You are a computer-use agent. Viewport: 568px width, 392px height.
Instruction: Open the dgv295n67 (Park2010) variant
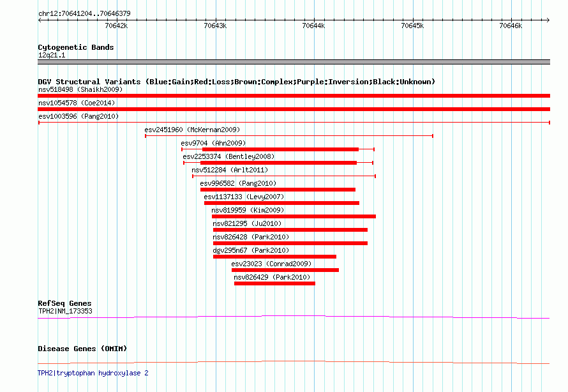point(274,257)
